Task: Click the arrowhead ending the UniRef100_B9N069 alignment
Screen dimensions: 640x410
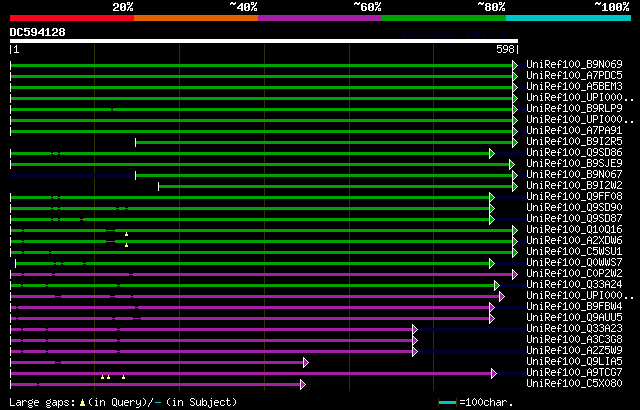Action: point(515,65)
